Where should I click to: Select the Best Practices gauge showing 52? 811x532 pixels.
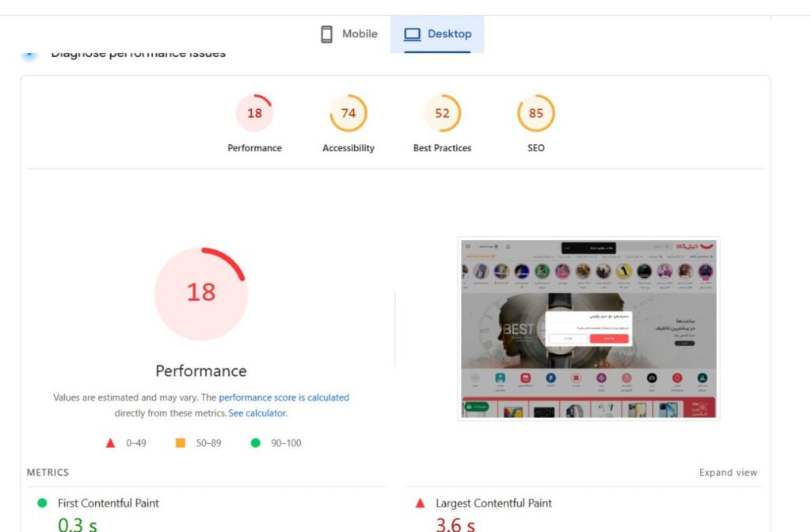click(x=442, y=113)
